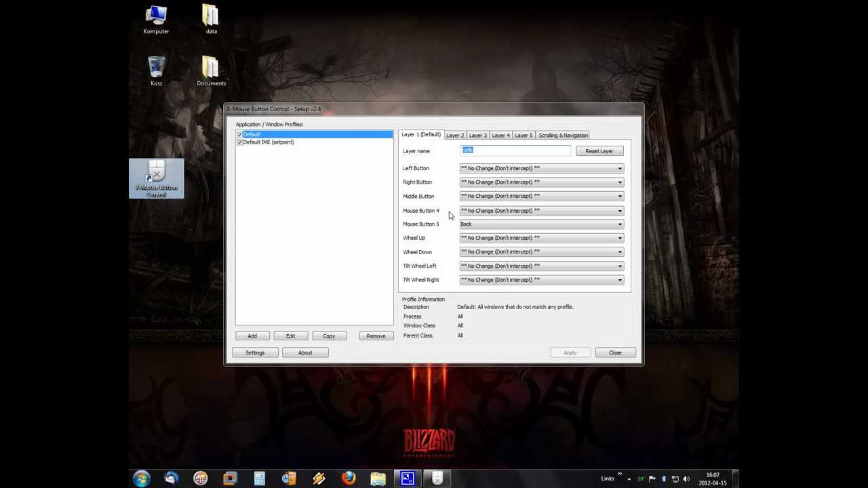Open the Wheel Down action dropdown
Screen dimensions: 868x488
pos(541,251)
